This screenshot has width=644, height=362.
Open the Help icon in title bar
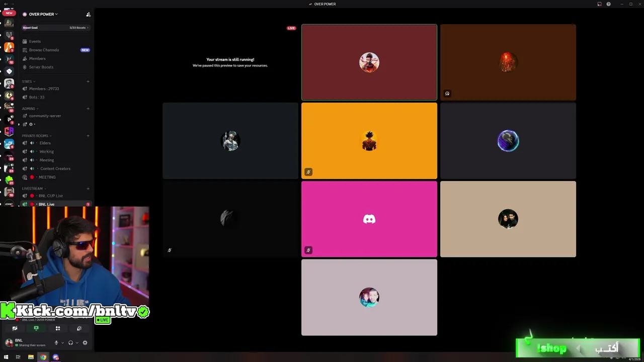608,4
